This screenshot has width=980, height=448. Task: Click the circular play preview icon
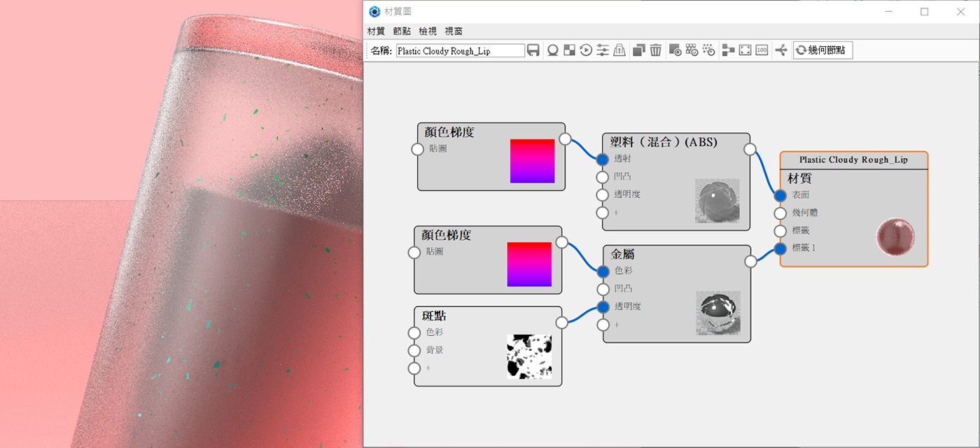[587, 50]
